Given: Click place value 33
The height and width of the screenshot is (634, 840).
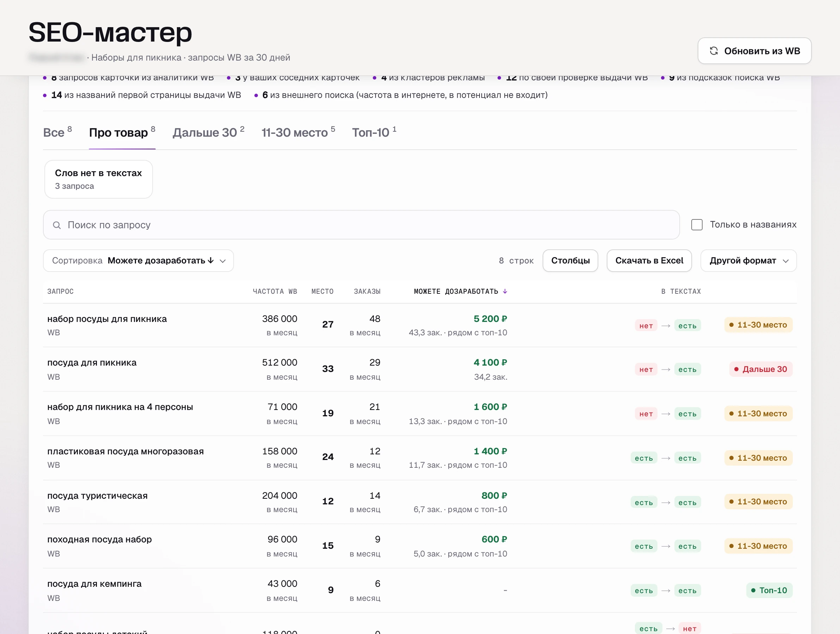Looking at the screenshot, I should (328, 369).
